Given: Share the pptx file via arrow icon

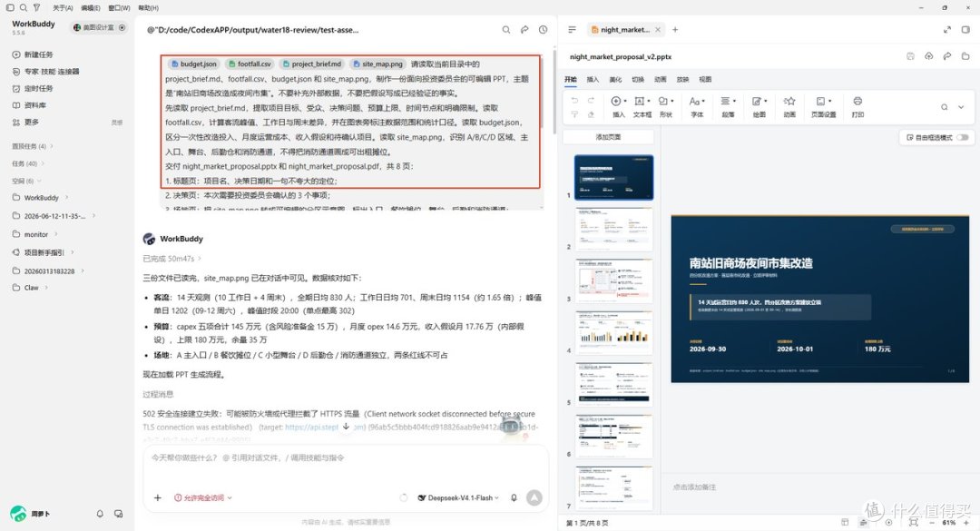Looking at the screenshot, I should [x=946, y=56].
